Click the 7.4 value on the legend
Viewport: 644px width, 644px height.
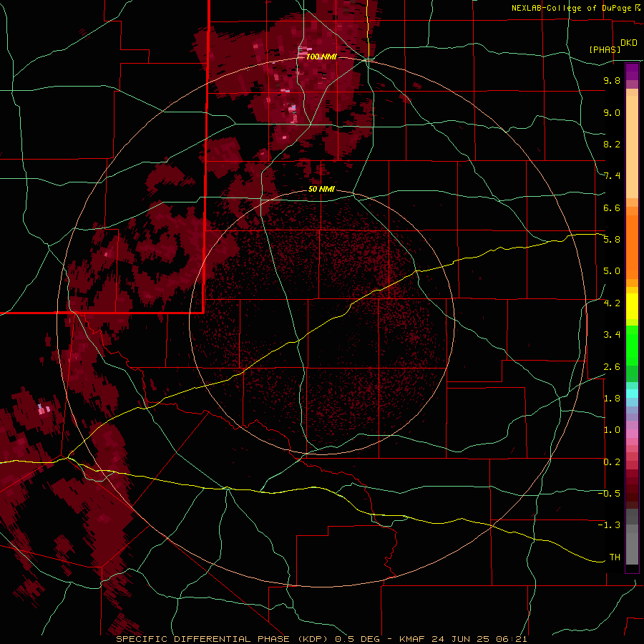pos(612,176)
